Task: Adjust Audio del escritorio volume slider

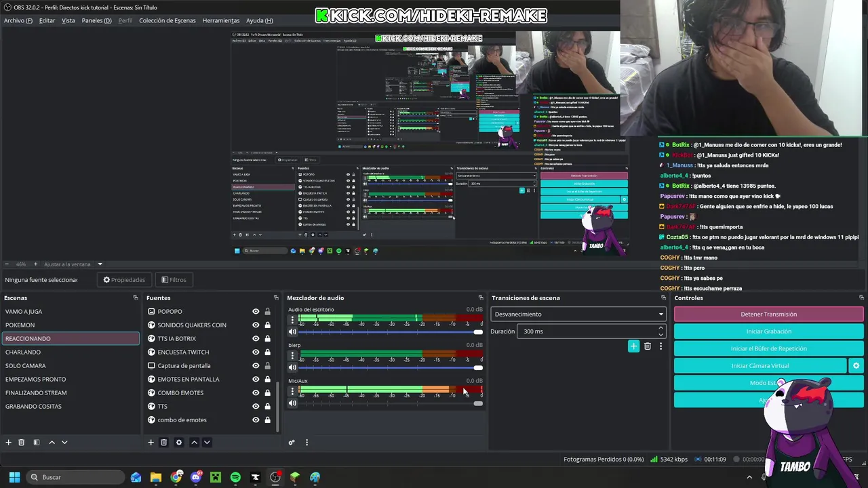Action: pos(391,332)
